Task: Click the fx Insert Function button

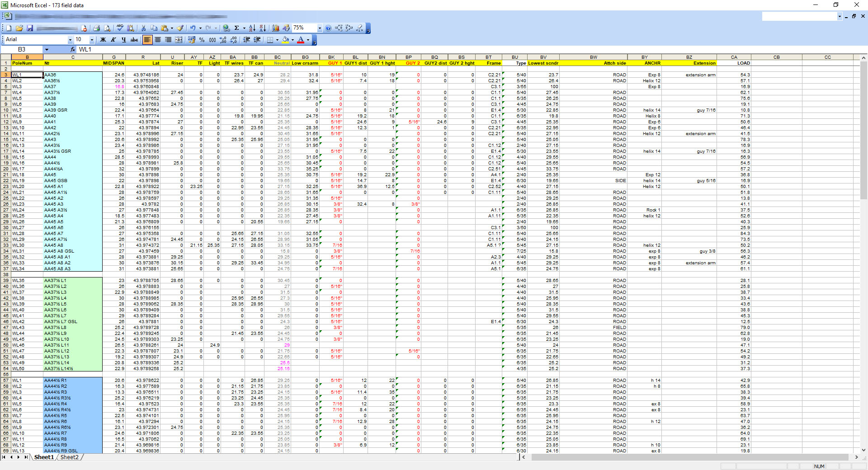Action: pyautogui.click(x=73, y=49)
